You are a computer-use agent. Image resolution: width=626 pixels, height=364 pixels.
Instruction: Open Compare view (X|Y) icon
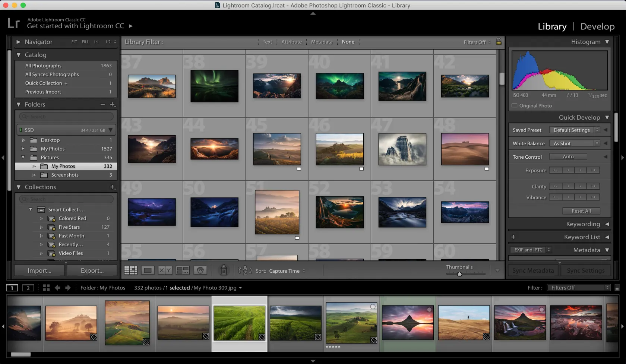(165, 270)
